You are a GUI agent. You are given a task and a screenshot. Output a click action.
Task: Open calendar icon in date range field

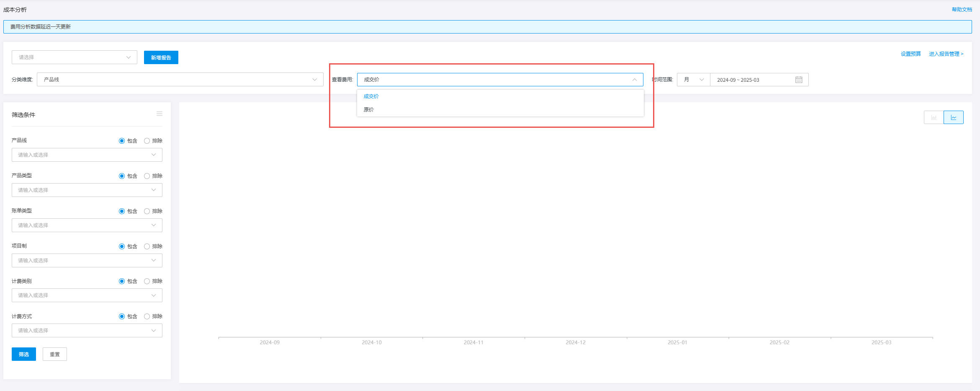799,80
